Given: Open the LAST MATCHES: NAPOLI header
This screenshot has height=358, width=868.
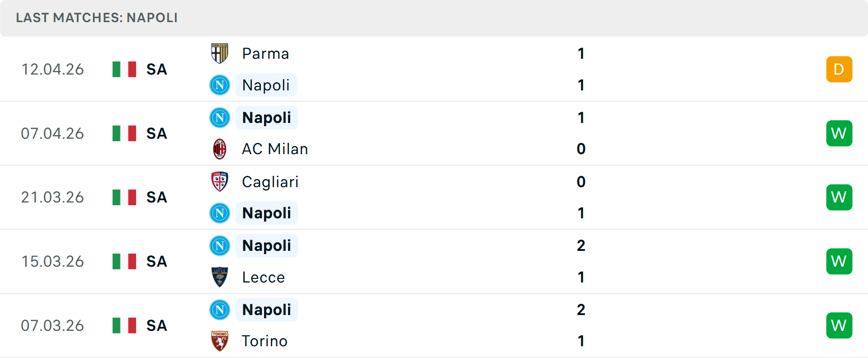Looking at the screenshot, I should tap(97, 18).
